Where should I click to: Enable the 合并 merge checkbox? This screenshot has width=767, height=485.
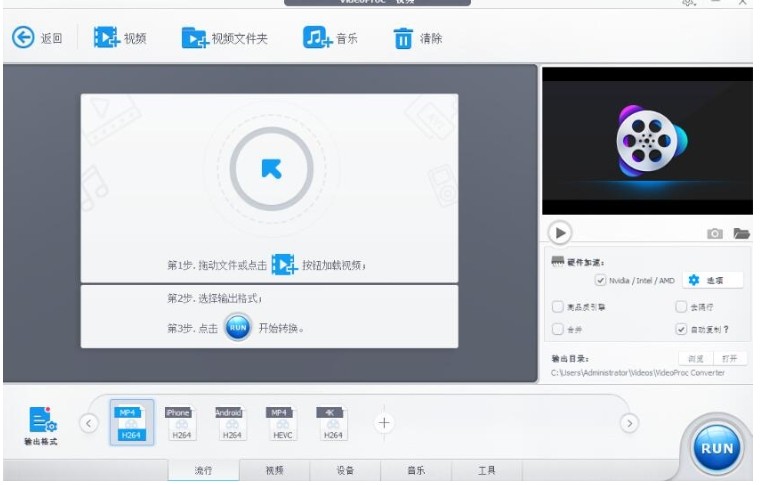click(558, 328)
